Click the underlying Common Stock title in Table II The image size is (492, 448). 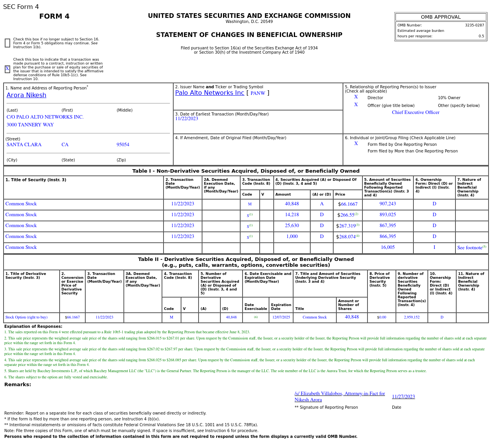pos(315,317)
